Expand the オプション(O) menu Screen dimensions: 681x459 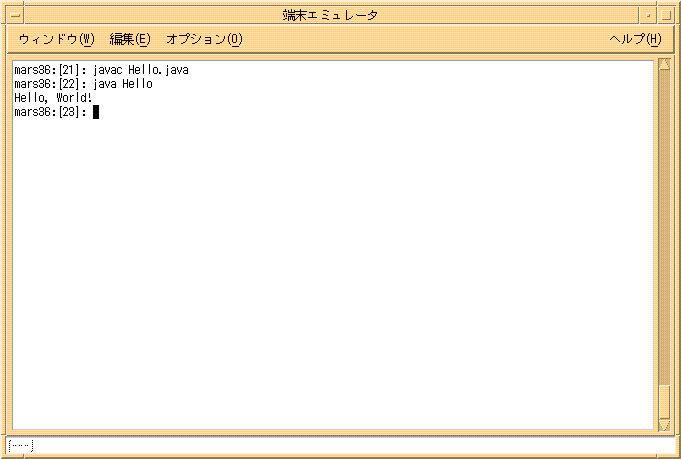point(204,39)
